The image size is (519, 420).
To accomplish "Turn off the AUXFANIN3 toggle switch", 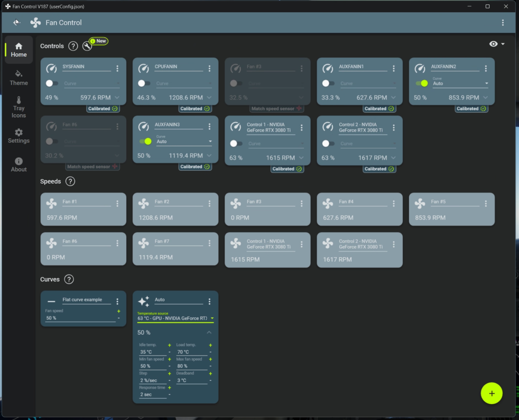I will [145, 141].
